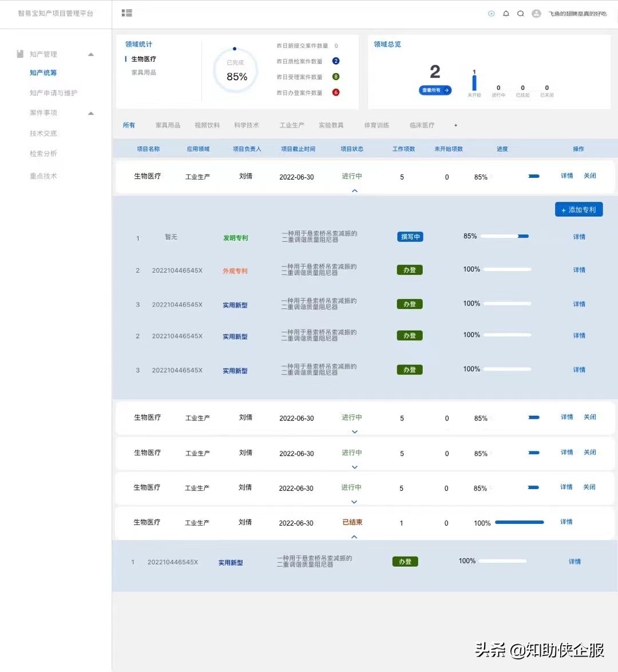Viewport: 618px width, 672px height.
Task: Click the plus icon after 临床医疗 tab
Action: click(455, 125)
